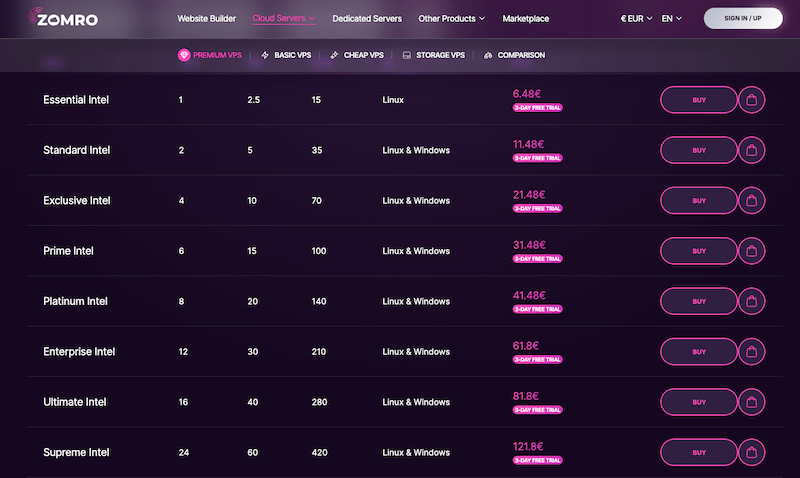Switch to the Basic VPS tab
This screenshot has height=478, width=800.
(x=286, y=55)
